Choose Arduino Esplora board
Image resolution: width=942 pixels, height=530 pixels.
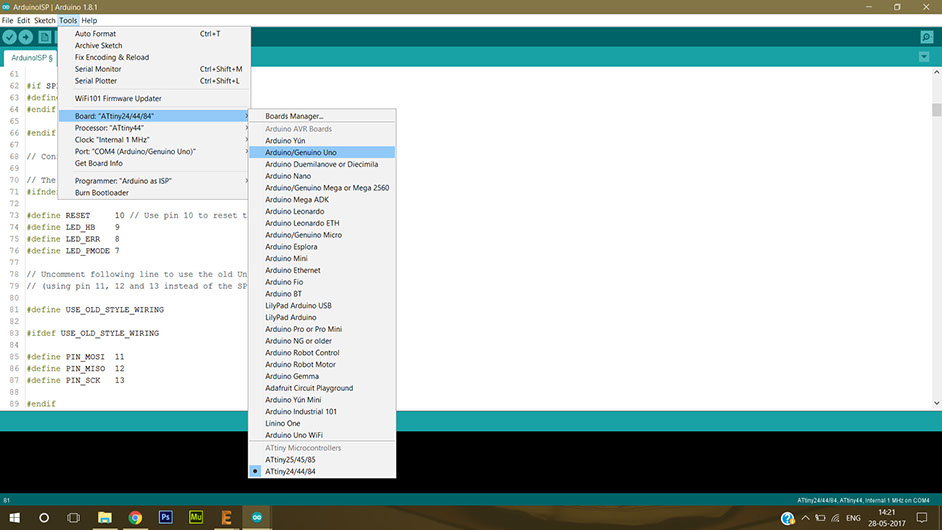coord(322,247)
